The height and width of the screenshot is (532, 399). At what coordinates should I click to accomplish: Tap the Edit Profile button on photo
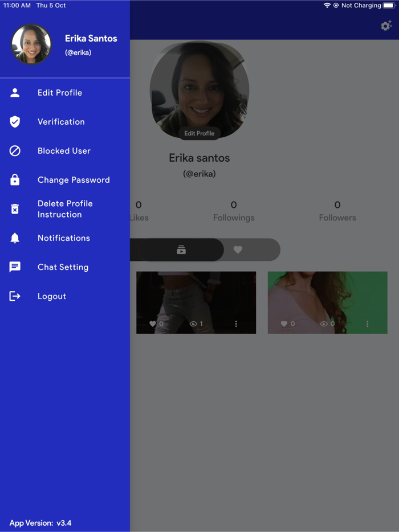click(199, 133)
